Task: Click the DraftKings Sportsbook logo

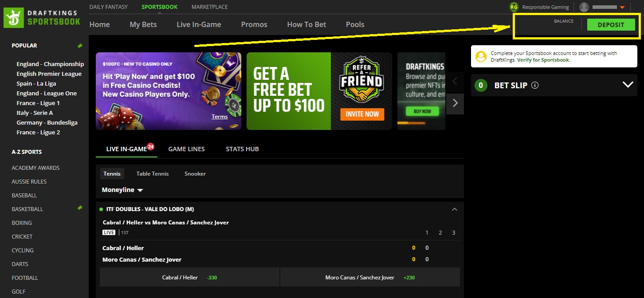Action: [42, 17]
